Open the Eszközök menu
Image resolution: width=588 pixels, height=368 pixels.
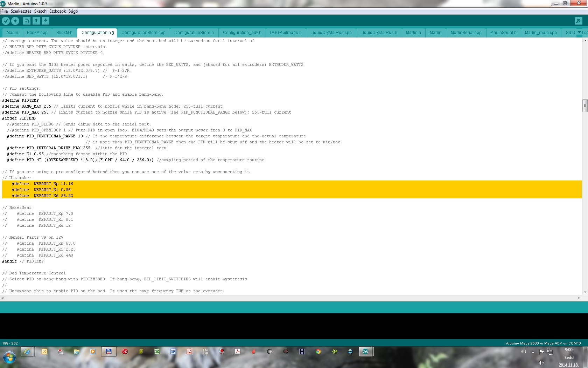tap(57, 11)
